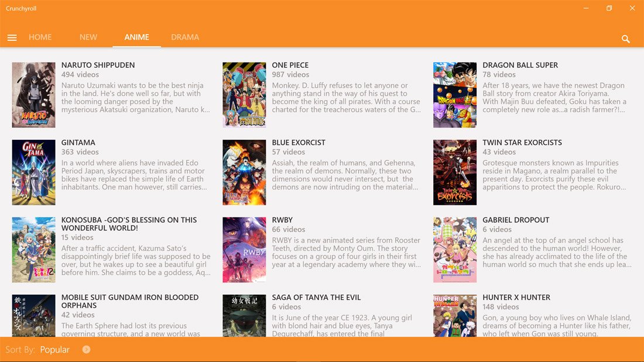Click the DRAGON BALL SUPER title
The width and height of the screenshot is (644, 362).
(520, 65)
